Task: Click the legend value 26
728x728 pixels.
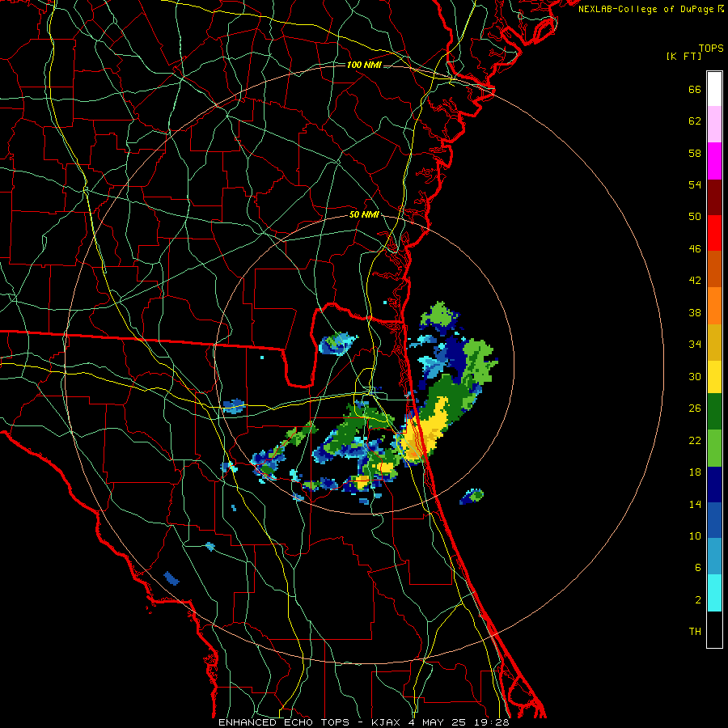Action: (x=695, y=408)
